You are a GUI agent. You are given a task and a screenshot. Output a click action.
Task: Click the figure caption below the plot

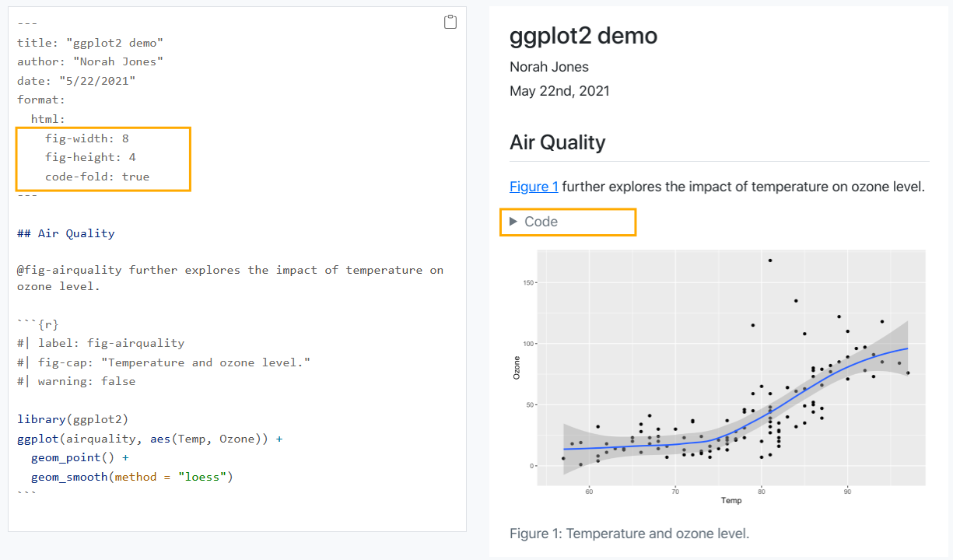(629, 534)
